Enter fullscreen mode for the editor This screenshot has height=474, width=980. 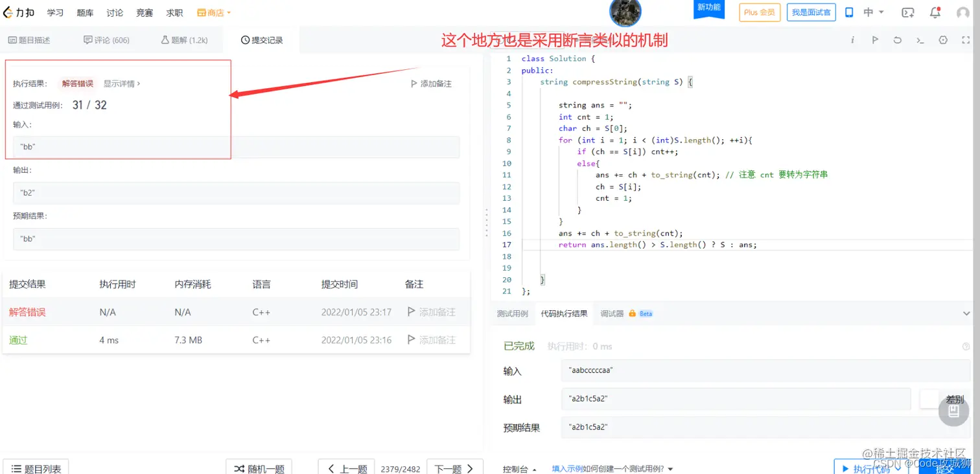coord(965,39)
